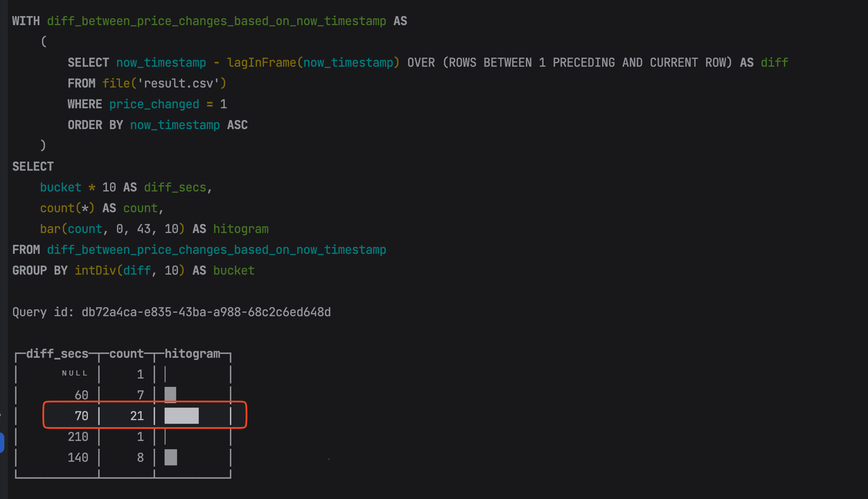Click the diff alias after PRECEDING AND CURRENT ROW

pyautogui.click(x=774, y=62)
